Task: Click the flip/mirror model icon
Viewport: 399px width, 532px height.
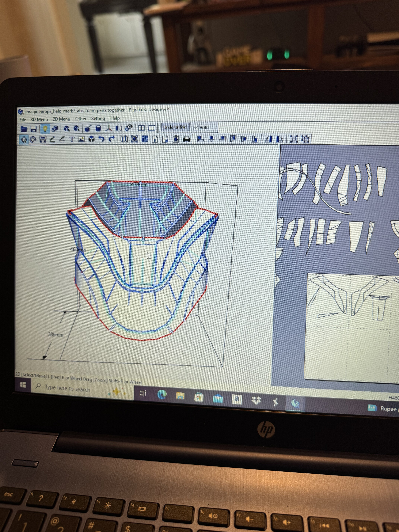Action: (119, 128)
